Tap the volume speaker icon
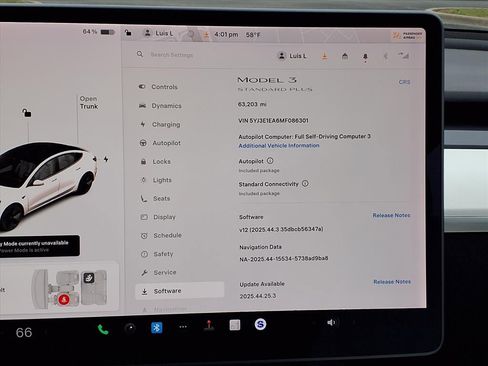 (x=331, y=322)
